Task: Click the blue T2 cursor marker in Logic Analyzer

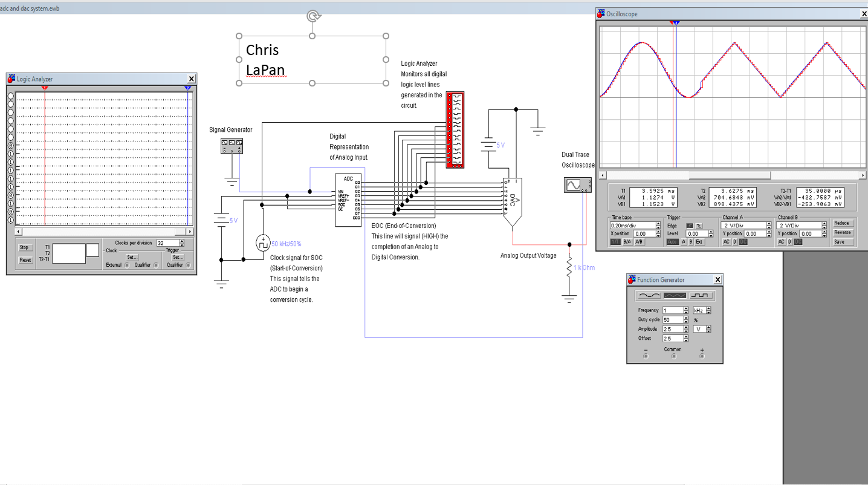Action: pyautogui.click(x=189, y=89)
